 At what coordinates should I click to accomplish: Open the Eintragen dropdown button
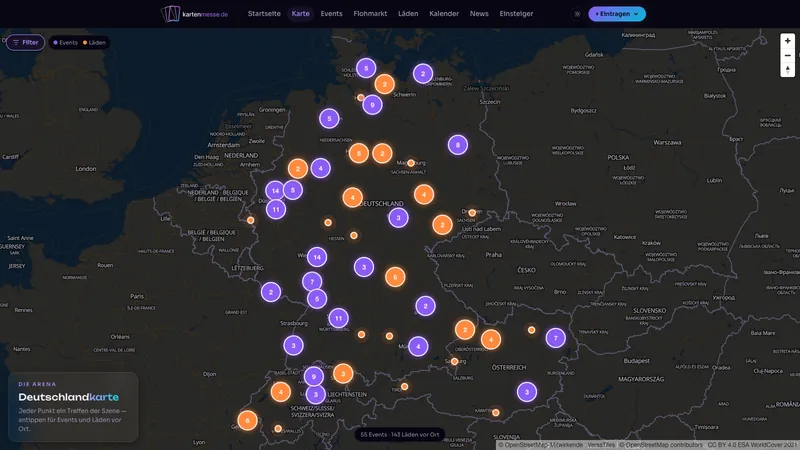click(x=617, y=14)
